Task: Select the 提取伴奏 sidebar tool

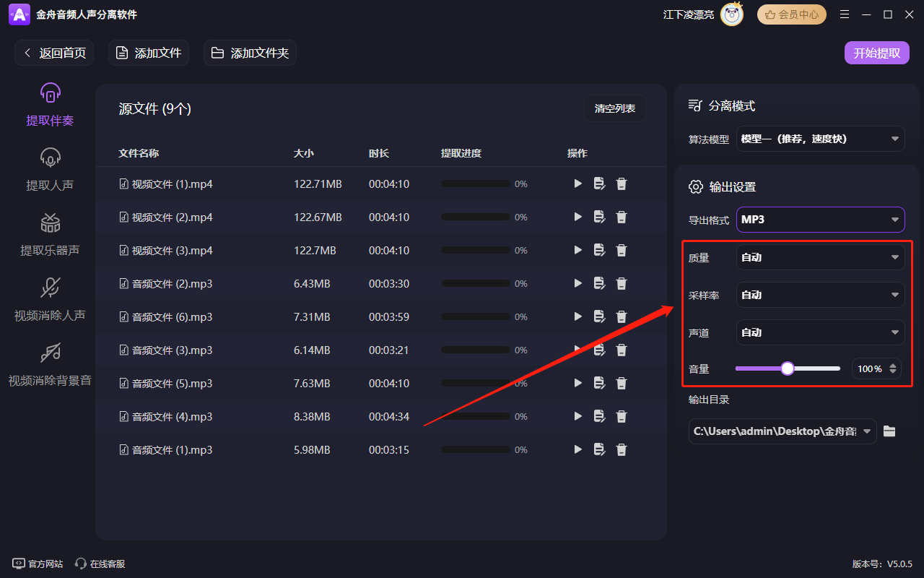Action: (49, 103)
